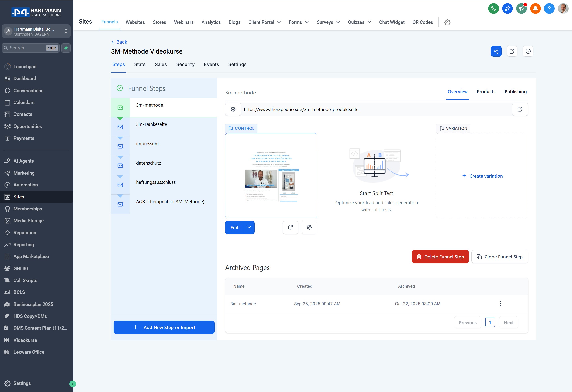Open three-dot menu for archived 3m-methode
The height and width of the screenshot is (392, 572).
pos(500,304)
